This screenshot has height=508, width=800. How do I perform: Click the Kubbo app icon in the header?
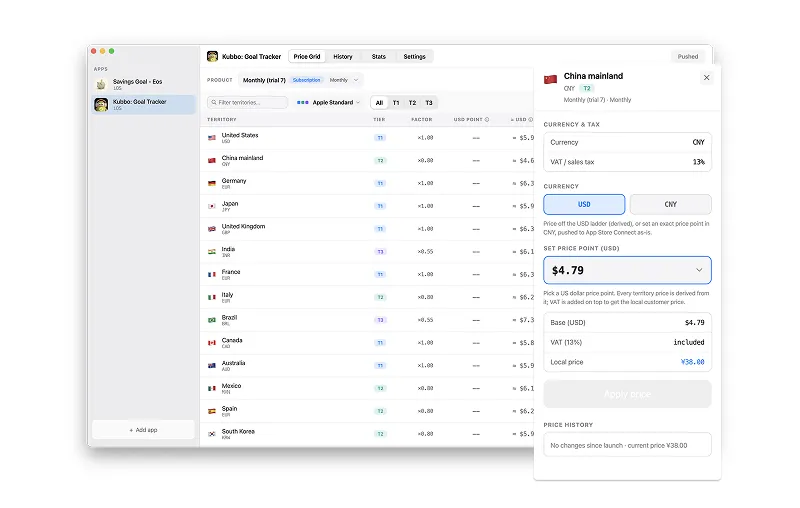212,56
